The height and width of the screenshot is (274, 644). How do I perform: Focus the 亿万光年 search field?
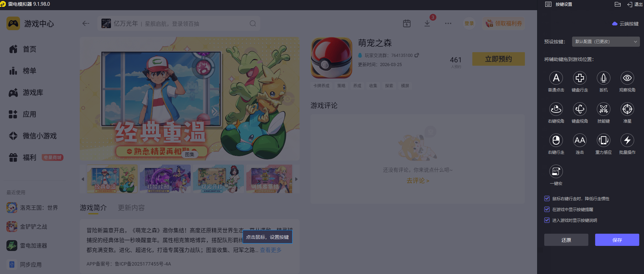178,23
